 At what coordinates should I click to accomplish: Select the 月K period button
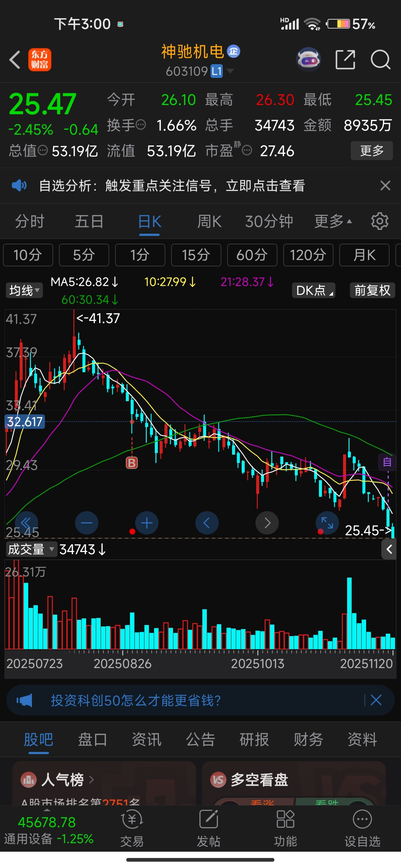click(x=364, y=255)
